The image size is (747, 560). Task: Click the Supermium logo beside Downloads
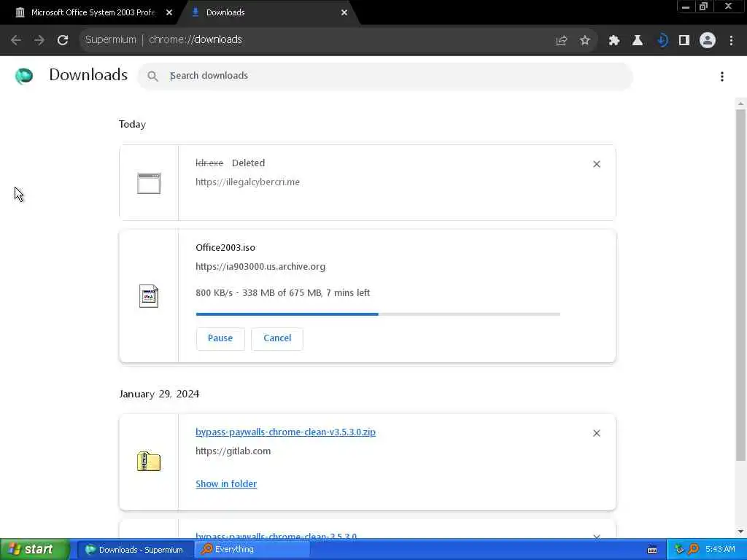click(x=24, y=76)
